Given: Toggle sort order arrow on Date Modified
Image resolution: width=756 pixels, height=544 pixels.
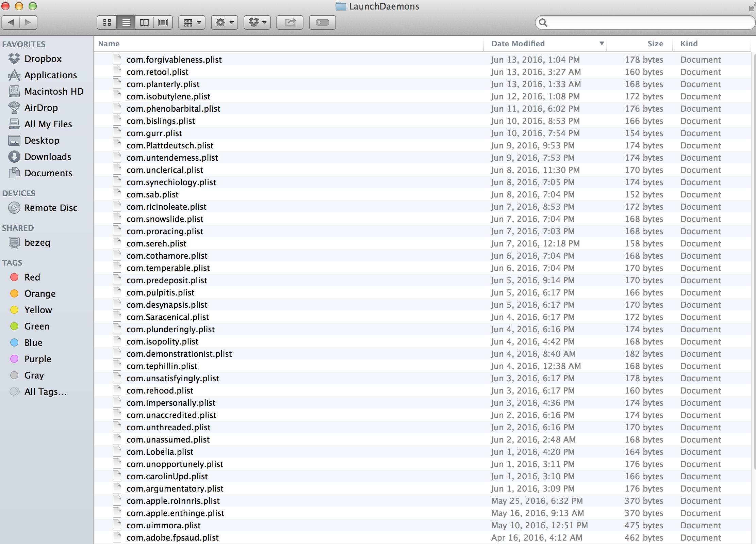Looking at the screenshot, I should (x=602, y=44).
